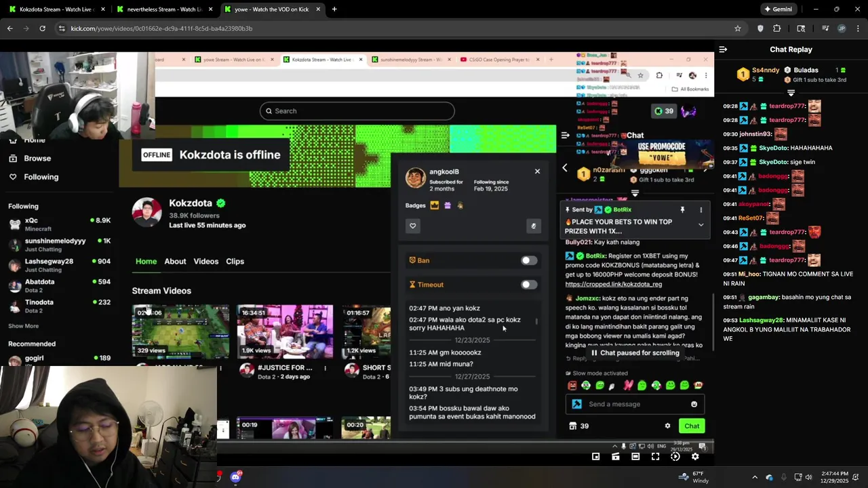Open Lashsegway28 channel in Following list

(x=59, y=265)
